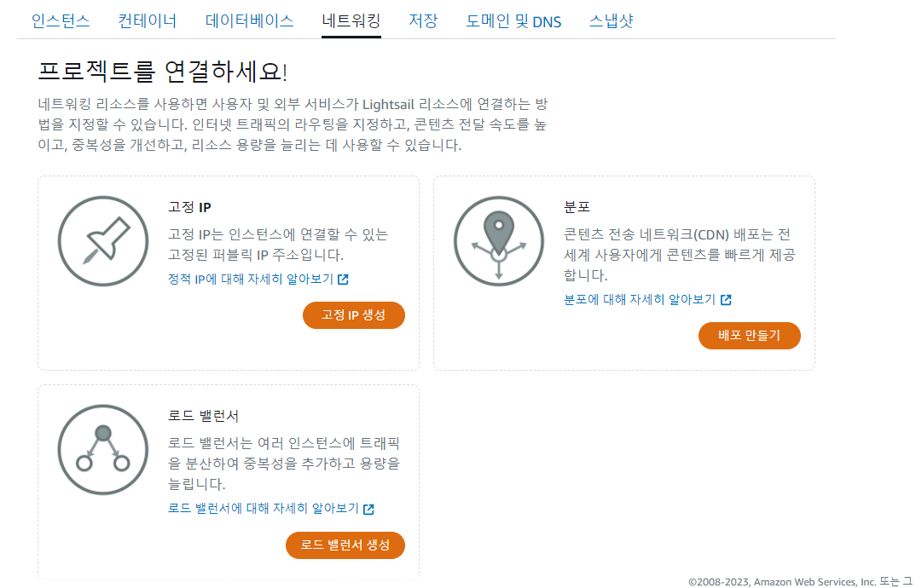Click the 프로젝트를 연결하세요! headline
Image resolution: width=916 pixels, height=588 pixels.
(162, 72)
